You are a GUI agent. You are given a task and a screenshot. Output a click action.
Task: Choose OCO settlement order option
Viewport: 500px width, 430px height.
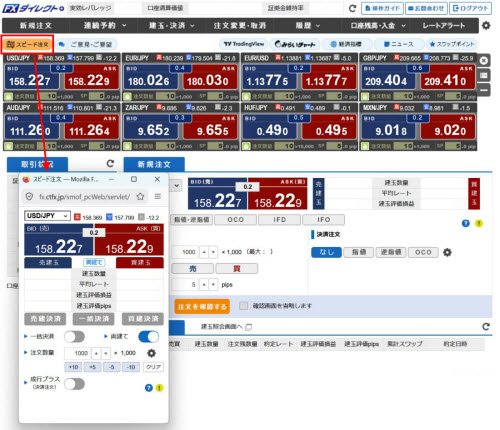(x=423, y=252)
